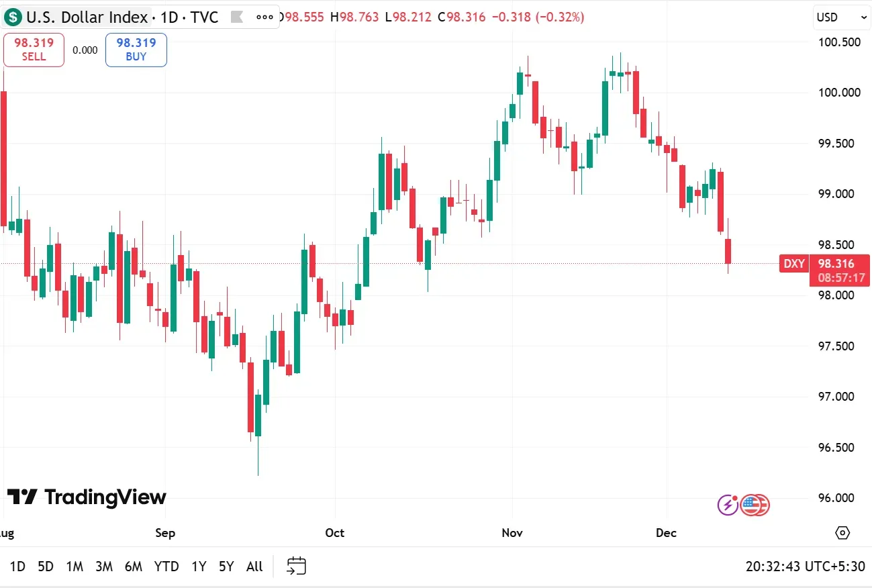Click the DXY price label on scale
Screen dimensions: 872x588
click(795, 264)
